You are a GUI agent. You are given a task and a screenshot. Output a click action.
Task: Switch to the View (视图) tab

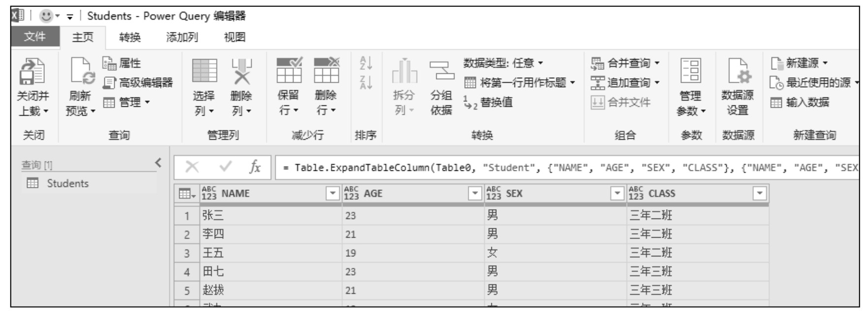click(235, 37)
